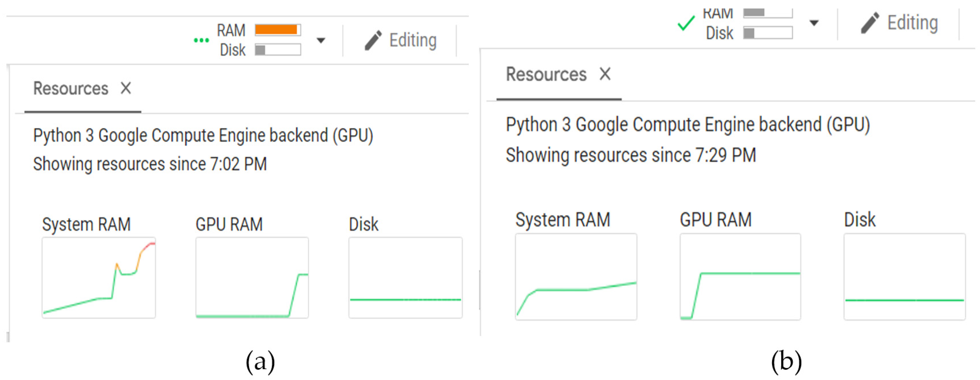Open dropdown arrow next to green checkmark RAM/Disk
Image resolution: width=980 pixels, height=380 pixels.
point(814,23)
